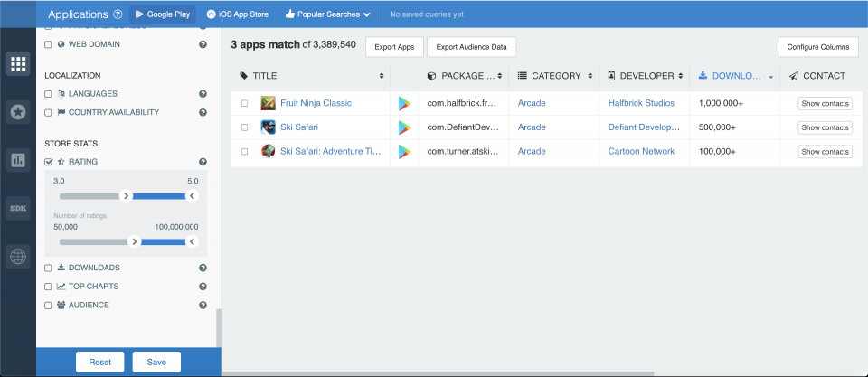Open the Popular Searches dropdown
Viewport: 868px width, 377px height.
coord(327,14)
